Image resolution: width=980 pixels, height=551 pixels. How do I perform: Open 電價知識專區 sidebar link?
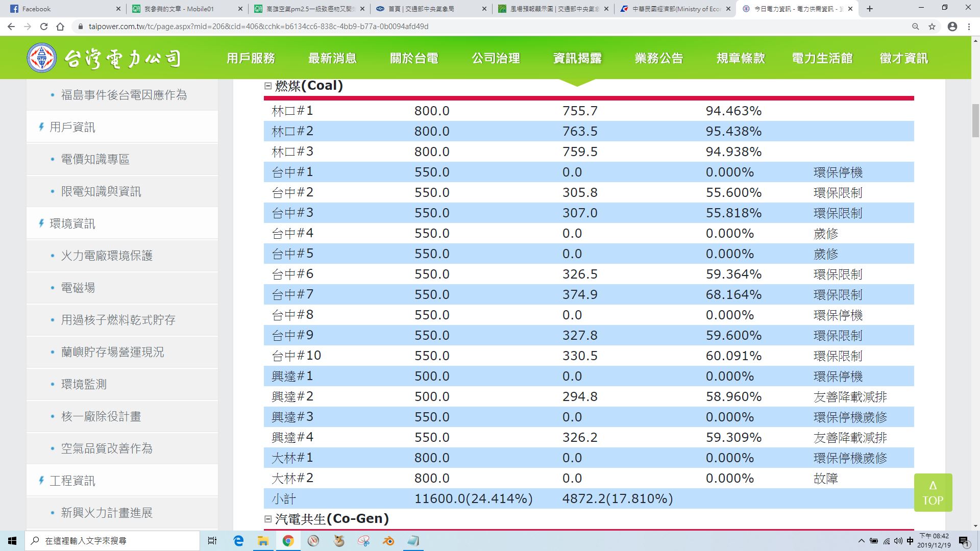95,159
